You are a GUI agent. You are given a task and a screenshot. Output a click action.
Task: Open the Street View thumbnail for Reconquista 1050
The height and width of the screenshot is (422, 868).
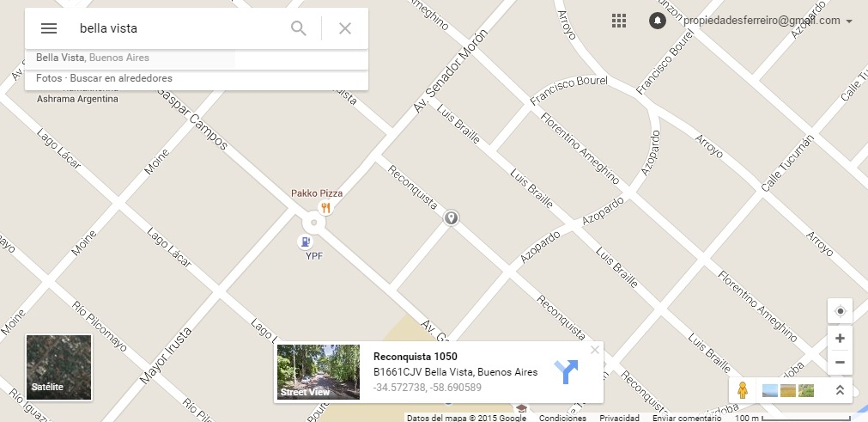[x=319, y=372]
